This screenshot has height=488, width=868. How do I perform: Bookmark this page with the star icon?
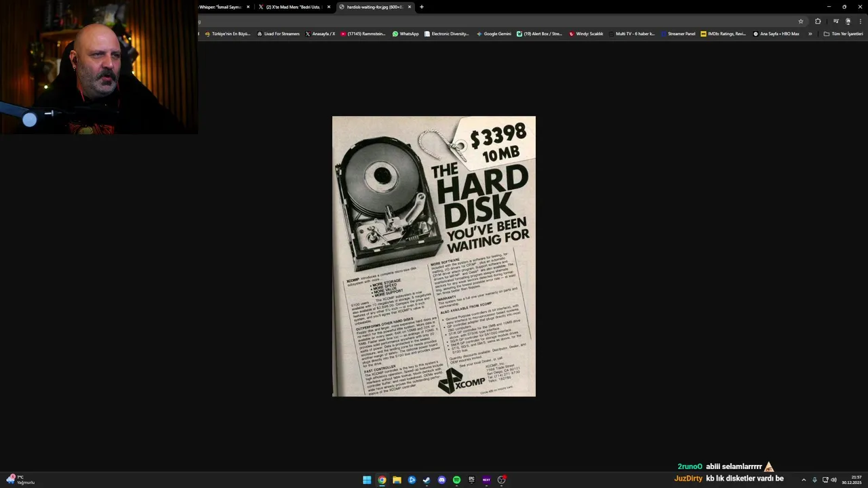click(801, 21)
